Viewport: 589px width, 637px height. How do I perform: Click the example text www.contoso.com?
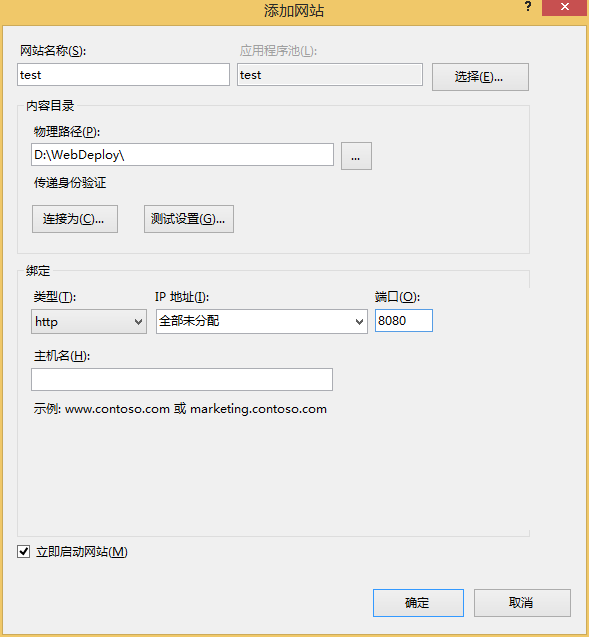click(x=117, y=409)
